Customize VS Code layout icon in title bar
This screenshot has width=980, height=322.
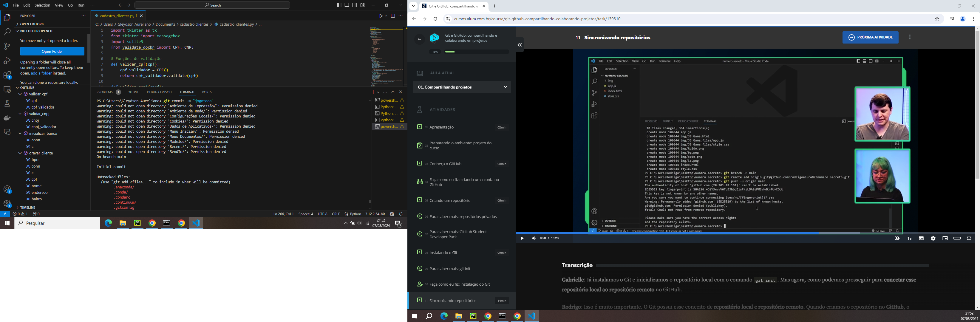[363, 5]
